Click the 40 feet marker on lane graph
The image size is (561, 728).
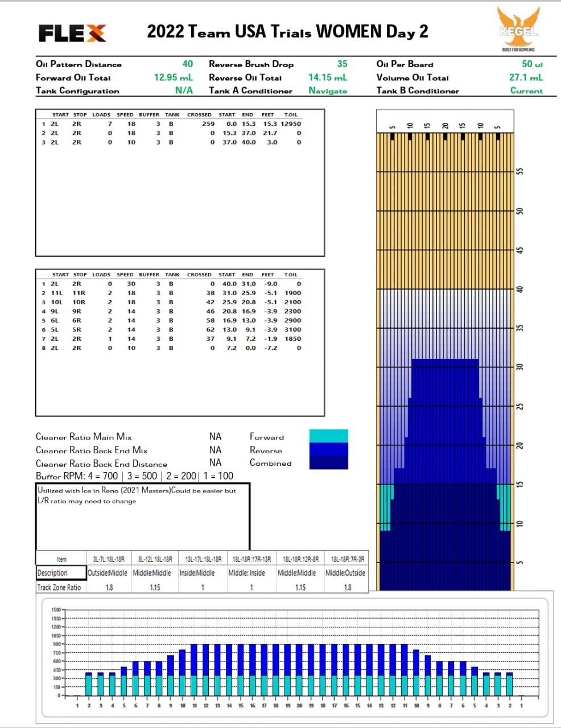point(519,289)
